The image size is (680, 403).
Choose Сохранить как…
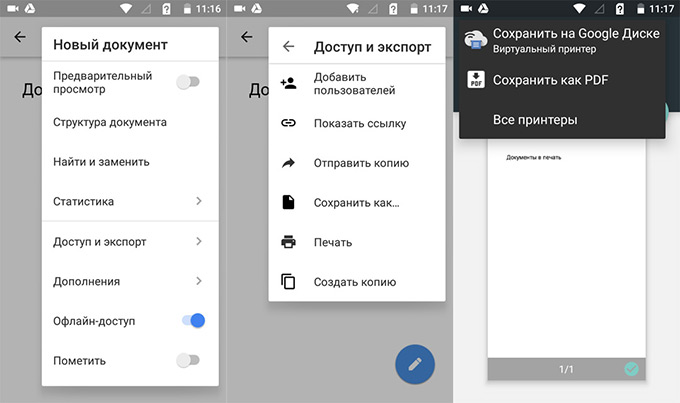pos(357,203)
